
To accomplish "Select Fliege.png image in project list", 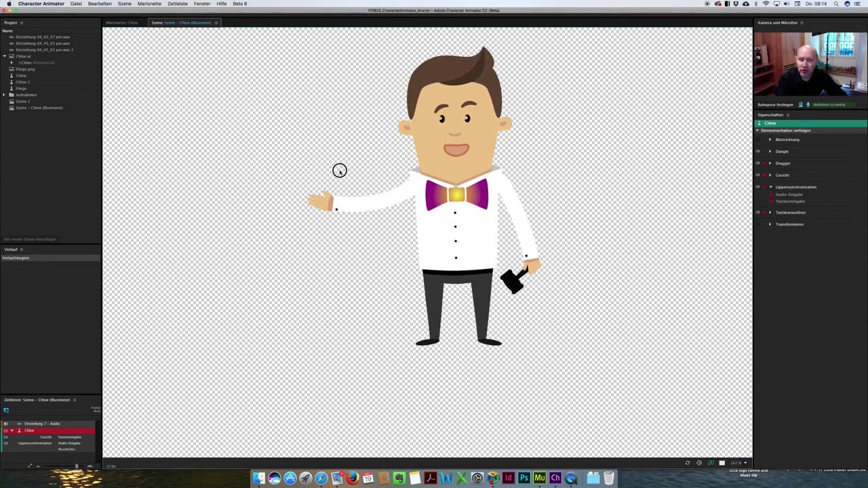I will coord(25,69).
